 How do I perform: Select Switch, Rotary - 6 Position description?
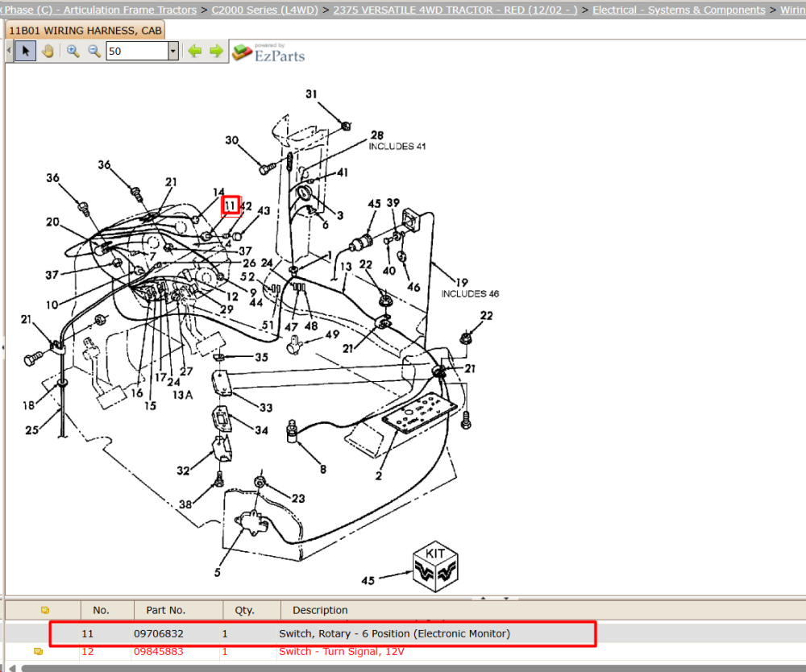pos(394,633)
